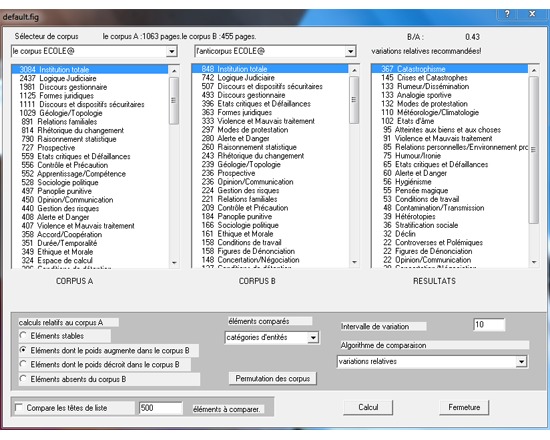Click Corpus B list scrollbar thumb
The width and height of the screenshot is (550, 440).
[x=354, y=100]
